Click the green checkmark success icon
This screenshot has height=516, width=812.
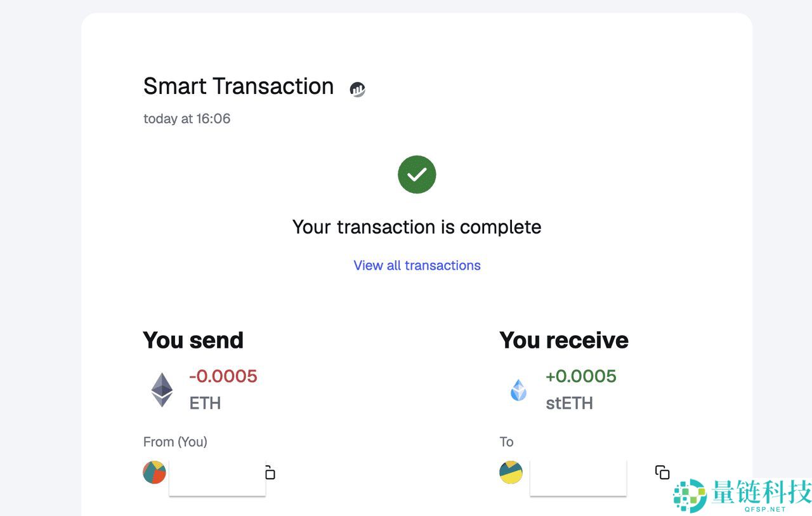coord(417,175)
